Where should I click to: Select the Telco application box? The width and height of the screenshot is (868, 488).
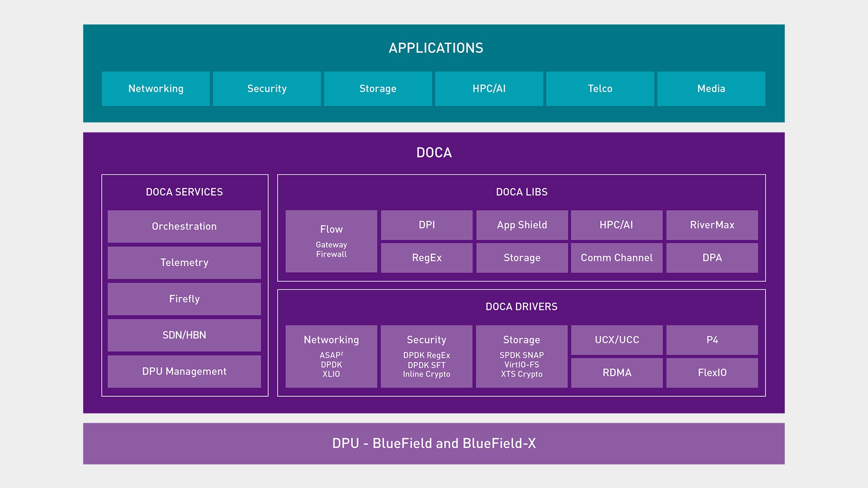coord(600,89)
